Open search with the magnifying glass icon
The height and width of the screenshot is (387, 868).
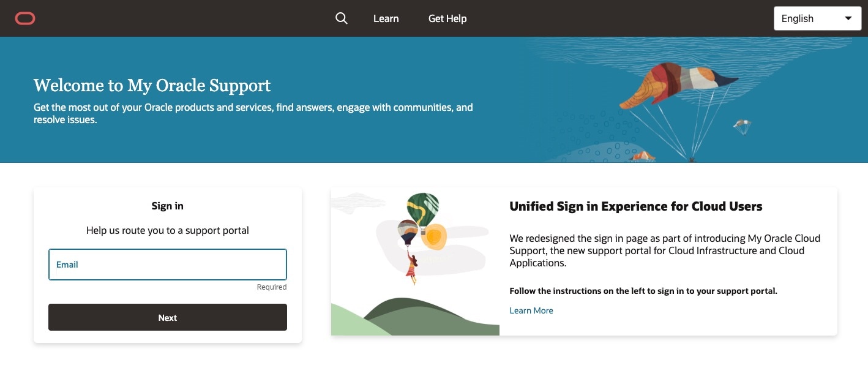(342, 18)
